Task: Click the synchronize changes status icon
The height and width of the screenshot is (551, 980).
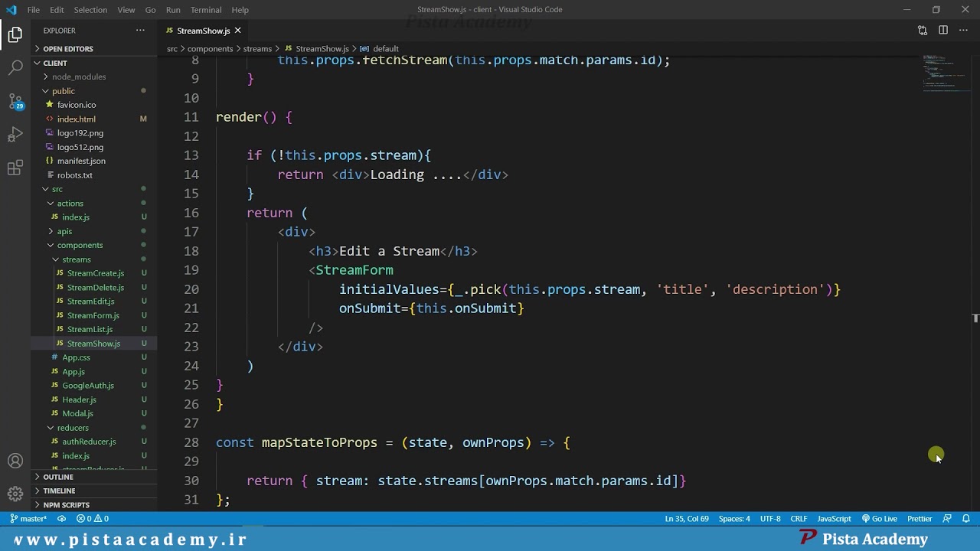Action: click(x=61, y=519)
